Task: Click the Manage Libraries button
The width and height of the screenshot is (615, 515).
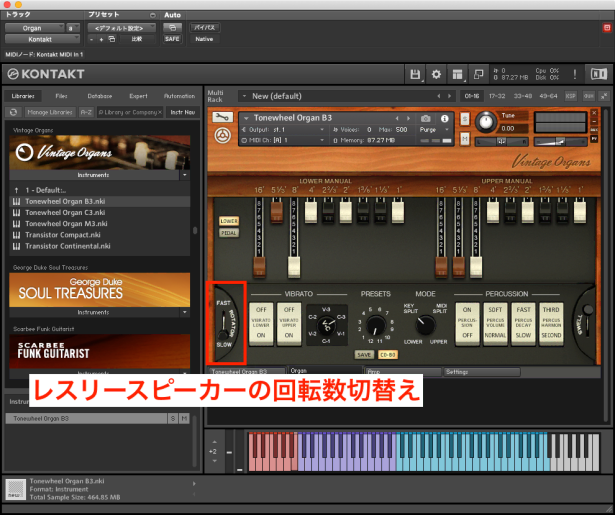Action: click(50, 112)
